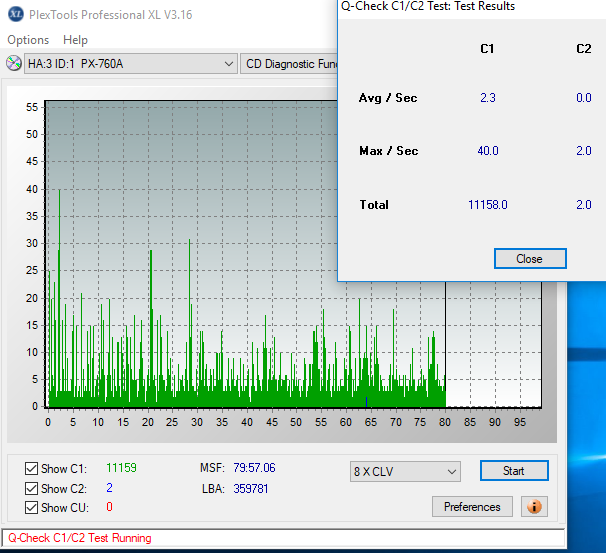Click the C2 count value 2

pyautogui.click(x=109, y=488)
